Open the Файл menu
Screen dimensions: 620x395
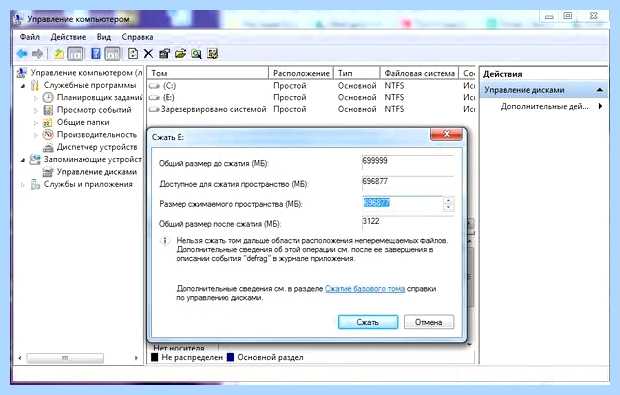pyautogui.click(x=30, y=37)
